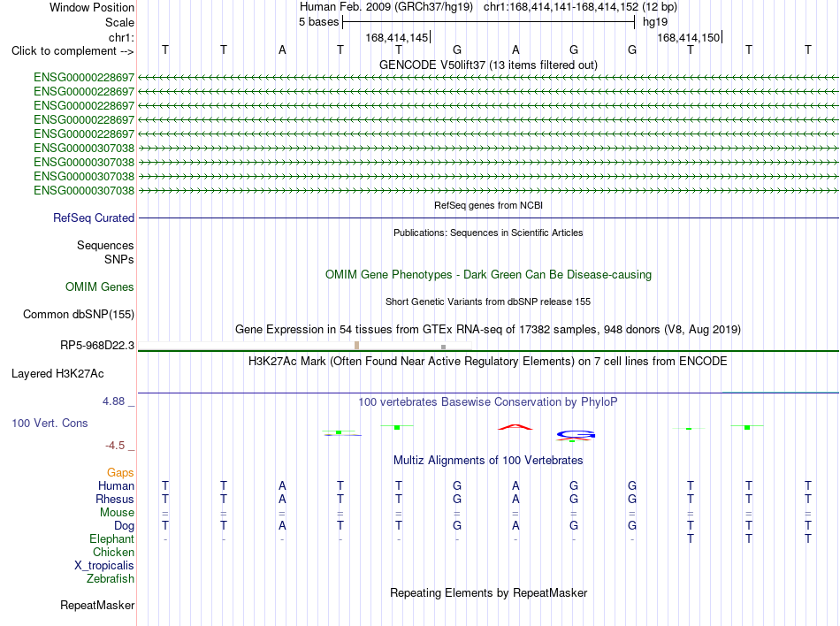This screenshot has width=840, height=626.
Task: Click the '5 bases' scale bar label
Action: (x=318, y=22)
